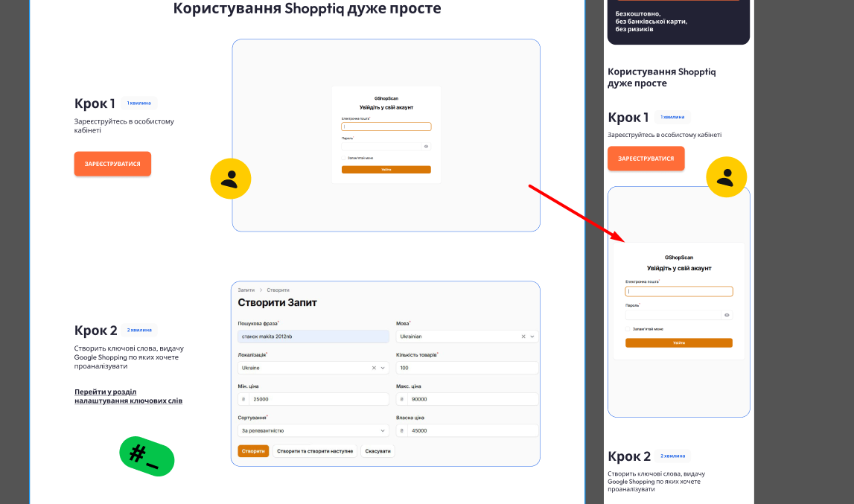
Task: Click the 'Безкоштовно' text in dark card
Action: pos(638,13)
